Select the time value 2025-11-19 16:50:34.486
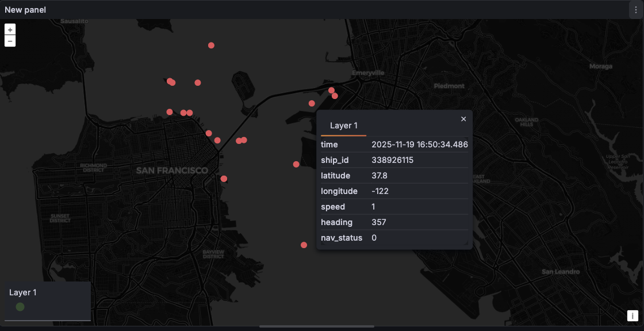The width and height of the screenshot is (644, 331). pos(419,144)
